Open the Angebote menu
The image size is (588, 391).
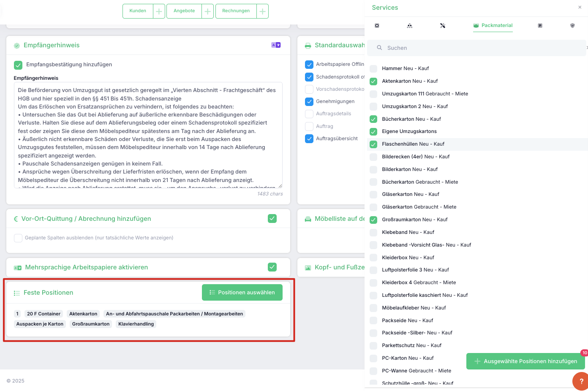[x=184, y=11]
